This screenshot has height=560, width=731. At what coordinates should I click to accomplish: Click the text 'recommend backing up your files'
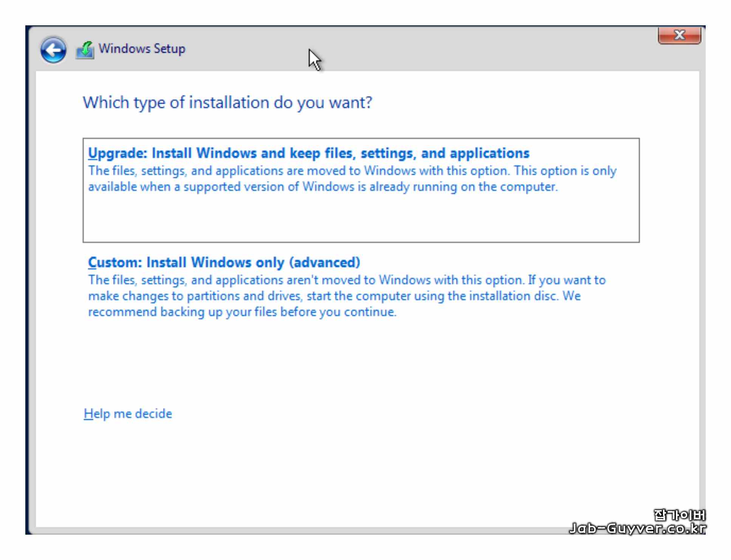(183, 312)
